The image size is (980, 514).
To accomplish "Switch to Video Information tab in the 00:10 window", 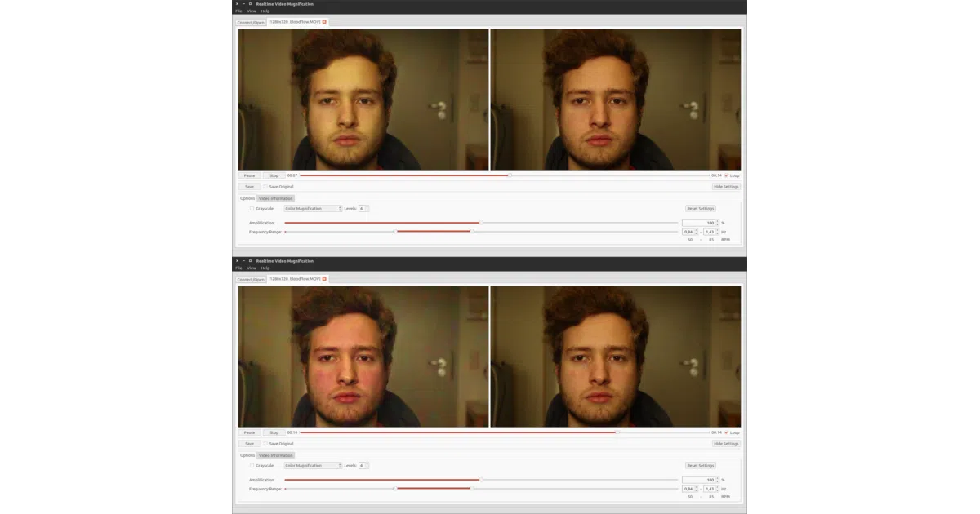I will [x=276, y=455].
